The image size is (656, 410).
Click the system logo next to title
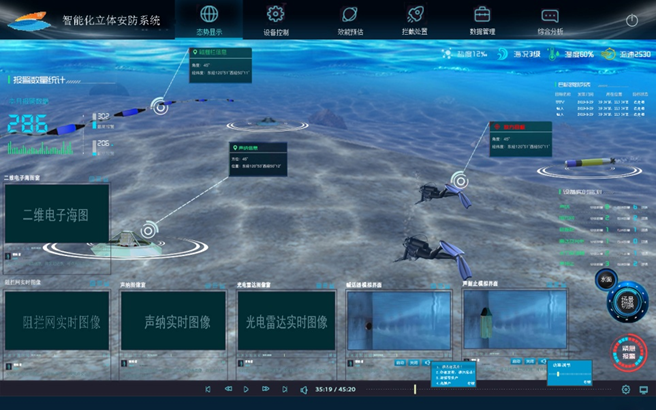(x=30, y=21)
